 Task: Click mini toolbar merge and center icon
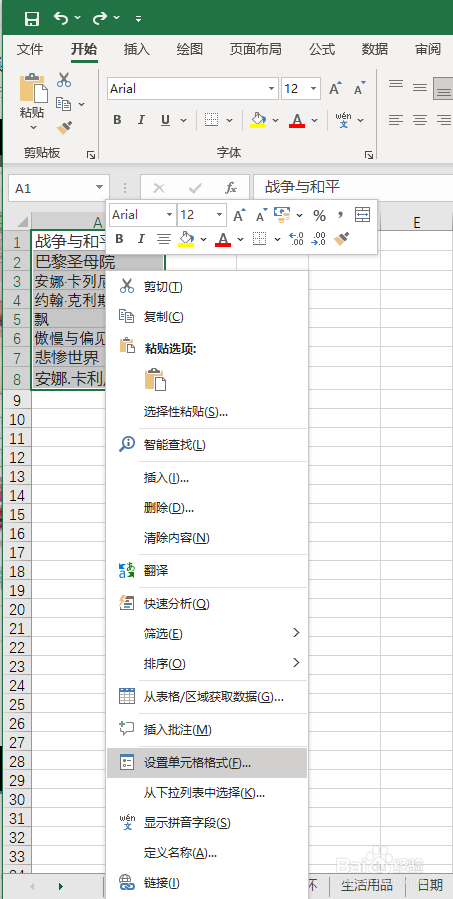pyautogui.click(x=362, y=216)
